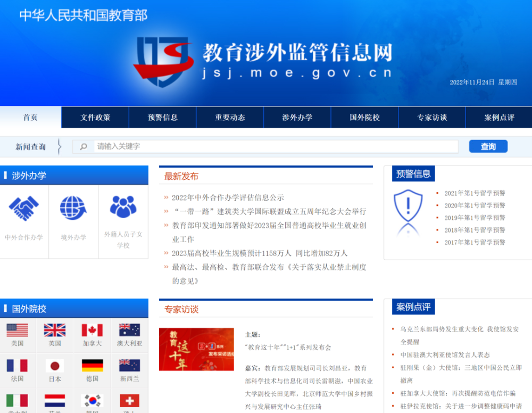
Task: Open 涉外办学 navigation tab
Action: point(297,118)
